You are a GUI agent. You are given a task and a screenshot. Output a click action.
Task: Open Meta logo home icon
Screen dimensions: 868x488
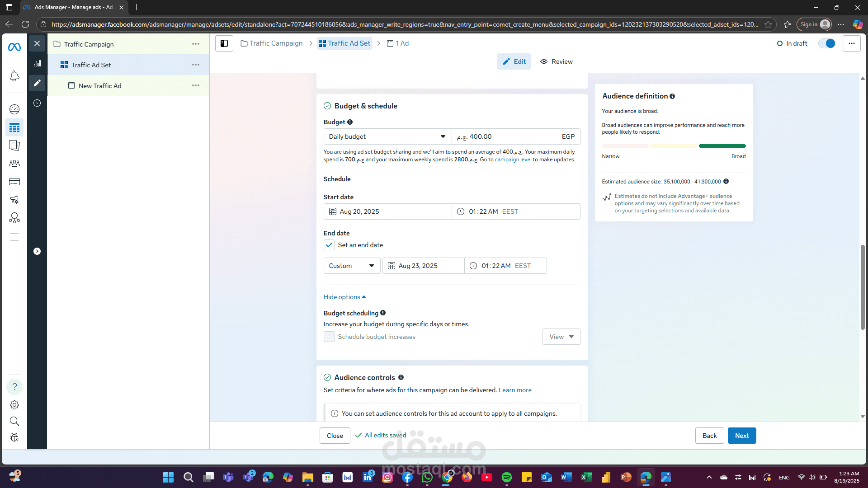pos(14,47)
